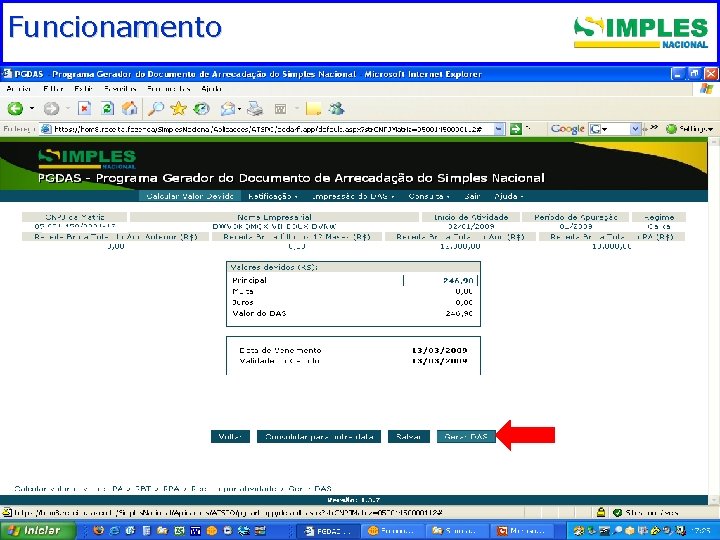Open the Back button history dropdown
The height and width of the screenshot is (540, 720).
(x=32, y=109)
